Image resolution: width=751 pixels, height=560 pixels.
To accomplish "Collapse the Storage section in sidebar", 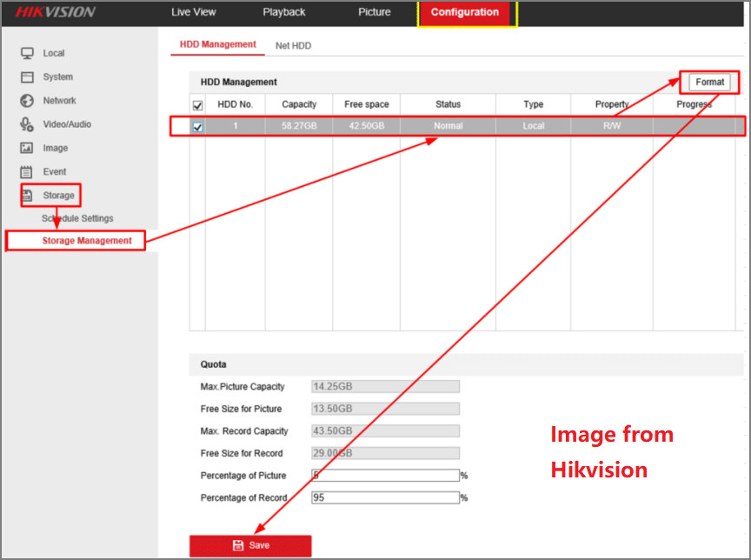I will (x=58, y=195).
